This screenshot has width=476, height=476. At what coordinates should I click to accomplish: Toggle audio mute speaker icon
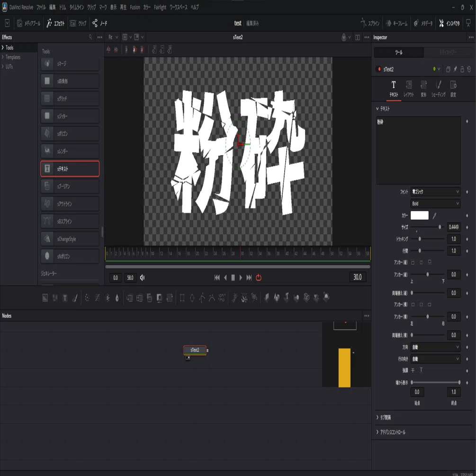[143, 278]
